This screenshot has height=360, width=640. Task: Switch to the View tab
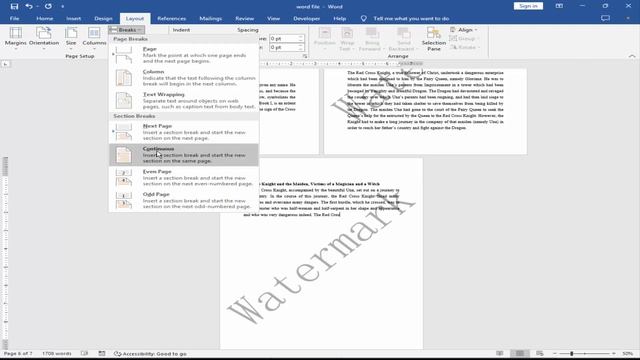[x=273, y=18]
